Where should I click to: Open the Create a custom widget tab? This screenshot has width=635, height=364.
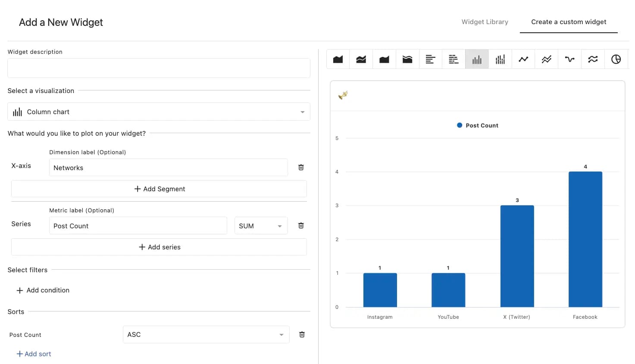[x=569, y=22]
